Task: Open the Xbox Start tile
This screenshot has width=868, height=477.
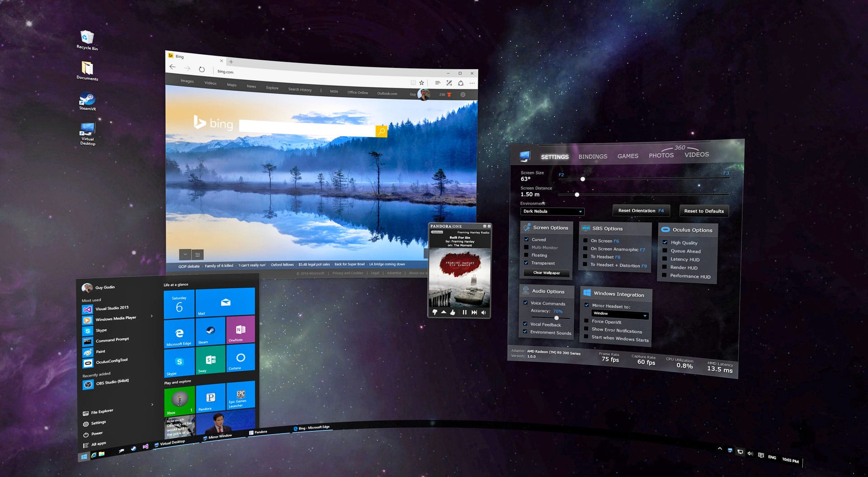Action: coord(179,401)
